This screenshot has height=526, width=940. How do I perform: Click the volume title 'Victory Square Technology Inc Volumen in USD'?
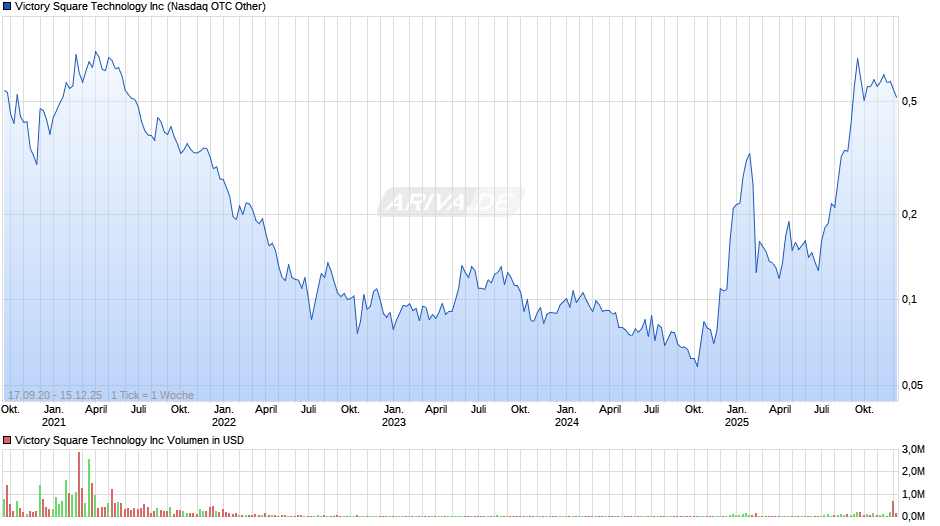[129, 440]
